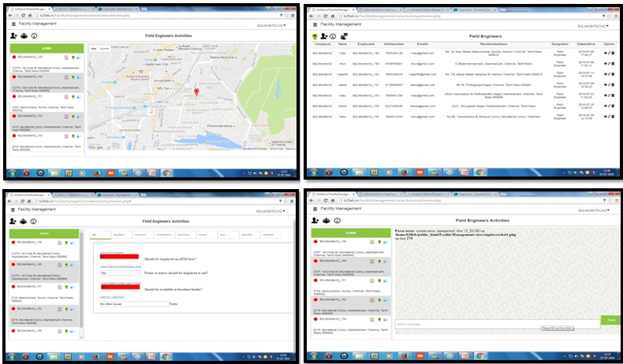Screen dimensions: 623x364
Task: Click the green Send button in the chat panel
Action: click(610, 320)
